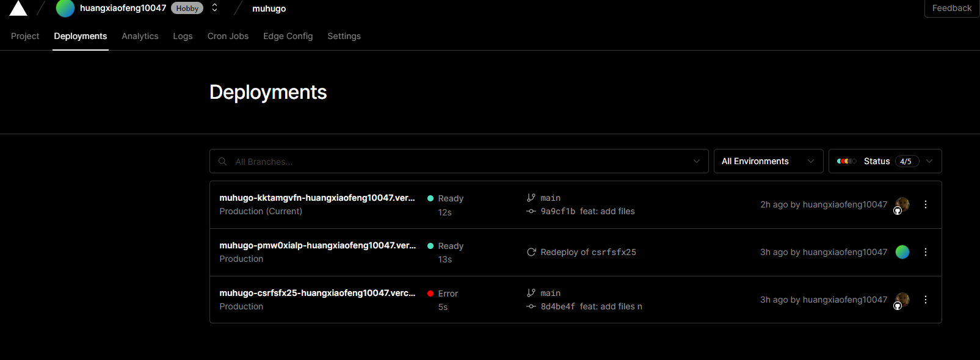
Task: Open the All Environments dropdown
Action: point(768,161)
